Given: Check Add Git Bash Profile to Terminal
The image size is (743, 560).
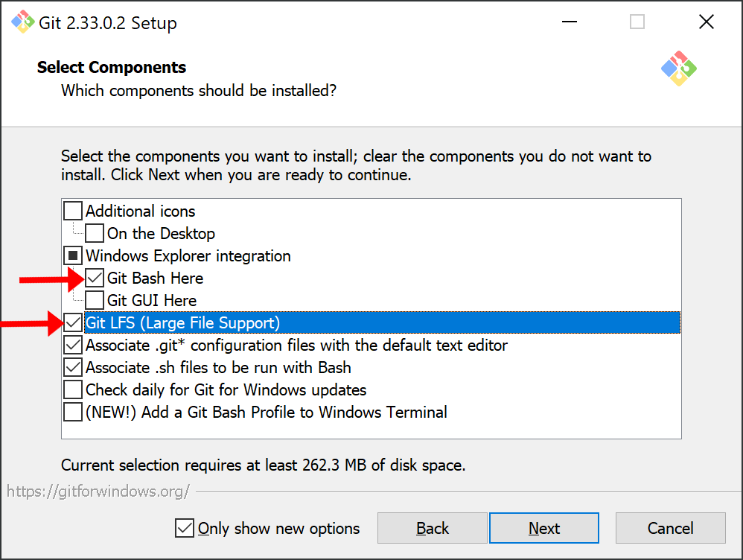Looking at the screenshot, I should [73, 412].
